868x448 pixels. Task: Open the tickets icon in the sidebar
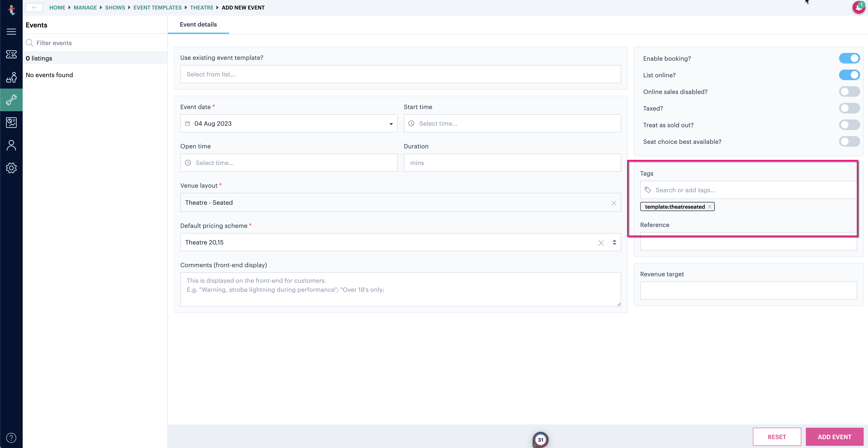click(11, 54)
